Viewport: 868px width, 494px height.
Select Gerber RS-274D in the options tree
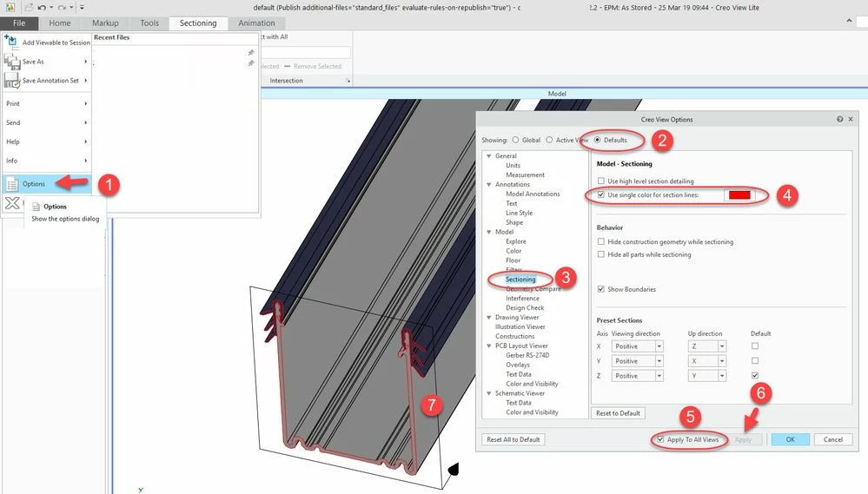(x=527, y=355)
